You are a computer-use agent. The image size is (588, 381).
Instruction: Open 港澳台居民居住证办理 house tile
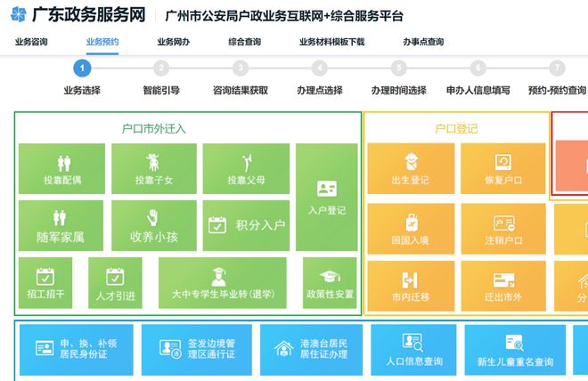311,350
